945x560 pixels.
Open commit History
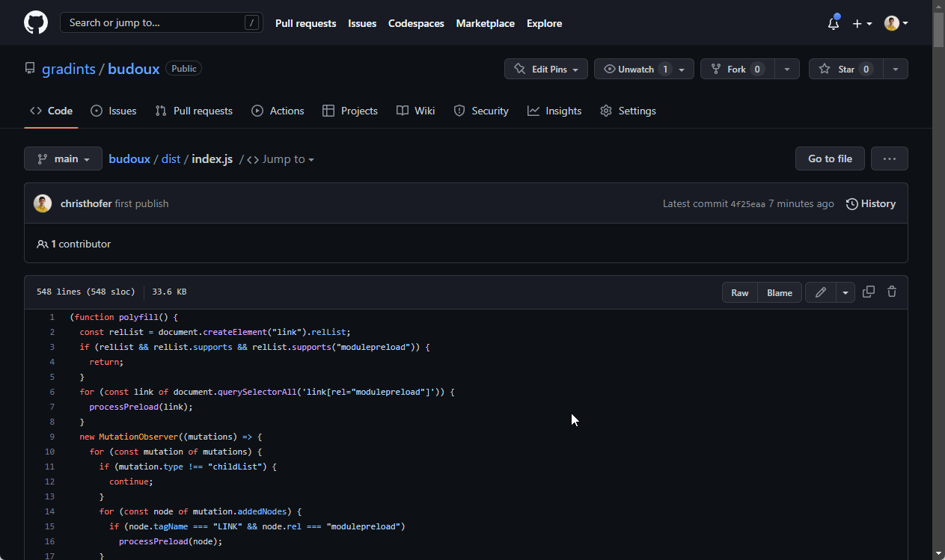click(870, 203)
